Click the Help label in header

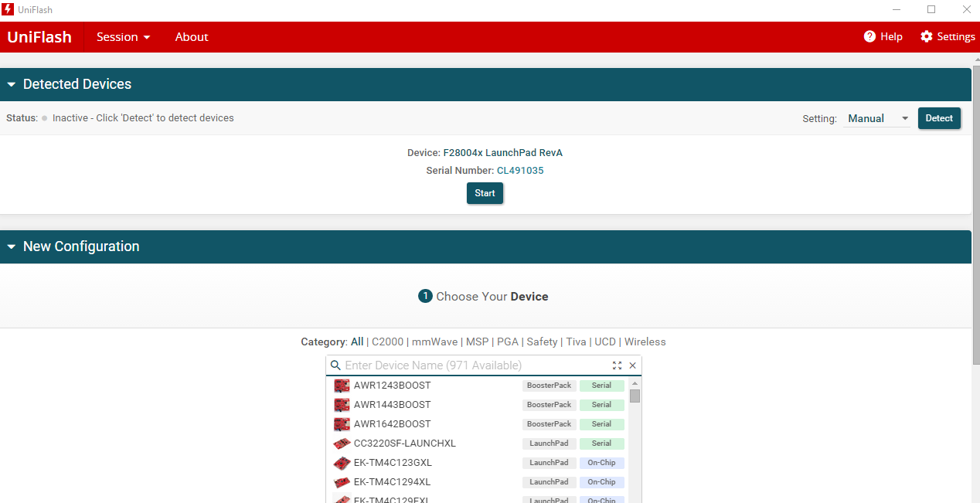pos(891,37)
